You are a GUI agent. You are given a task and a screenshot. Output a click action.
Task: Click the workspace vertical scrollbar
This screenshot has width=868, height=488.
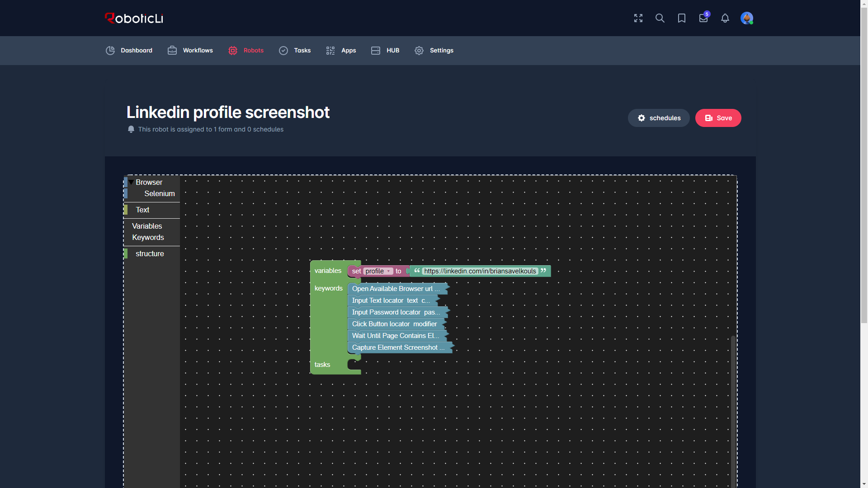pos(733,411)
